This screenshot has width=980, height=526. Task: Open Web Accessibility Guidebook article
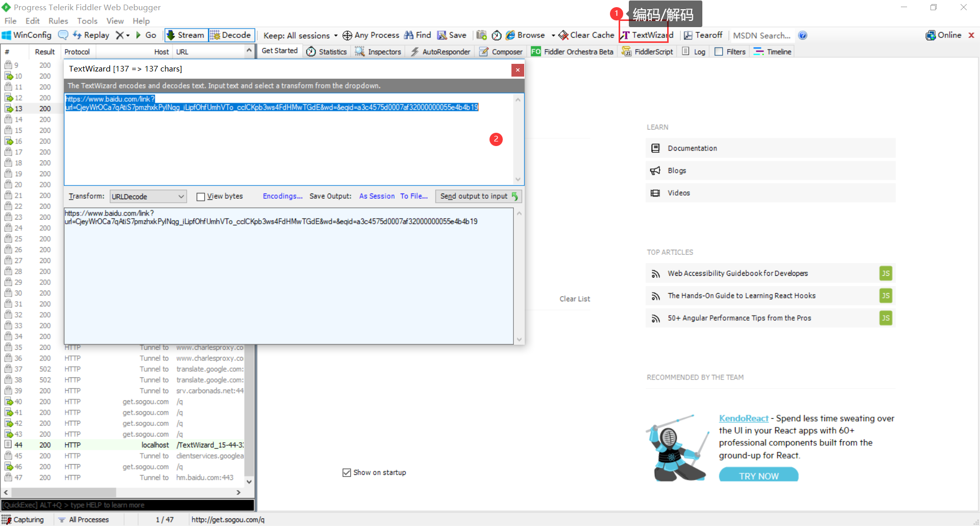[770, 273]
